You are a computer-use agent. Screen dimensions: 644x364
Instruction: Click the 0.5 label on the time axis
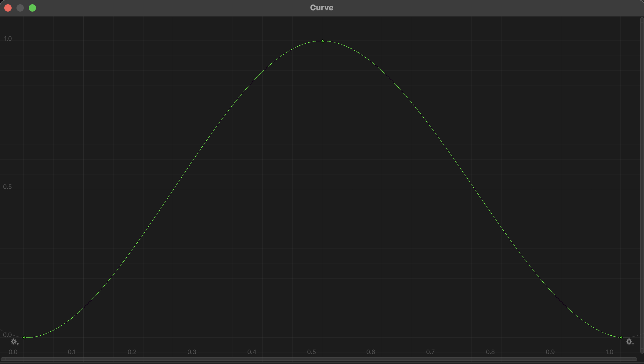click(312, 352)
